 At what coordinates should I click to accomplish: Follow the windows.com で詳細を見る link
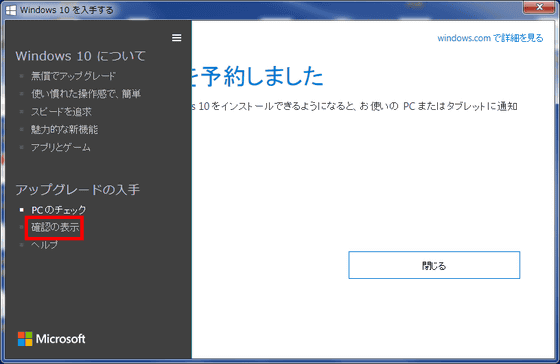coord(490,38)
